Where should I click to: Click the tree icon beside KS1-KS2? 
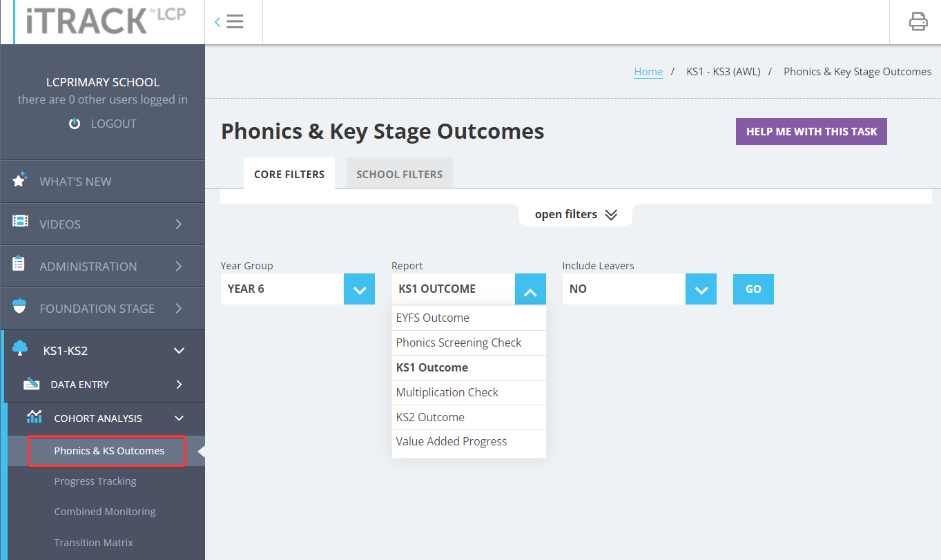20,350
